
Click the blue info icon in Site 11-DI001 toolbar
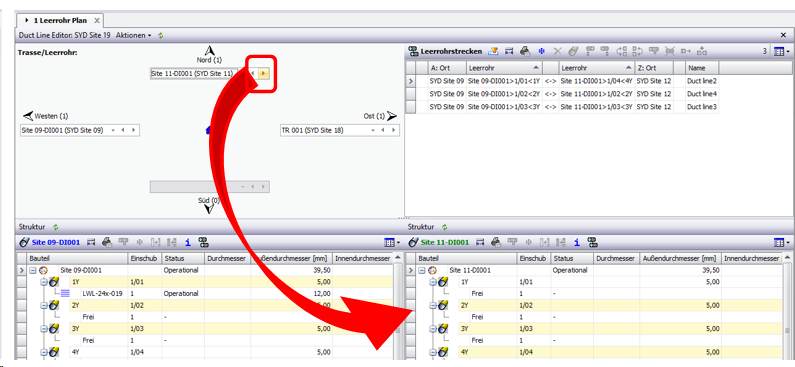click(x=577, y=242)
